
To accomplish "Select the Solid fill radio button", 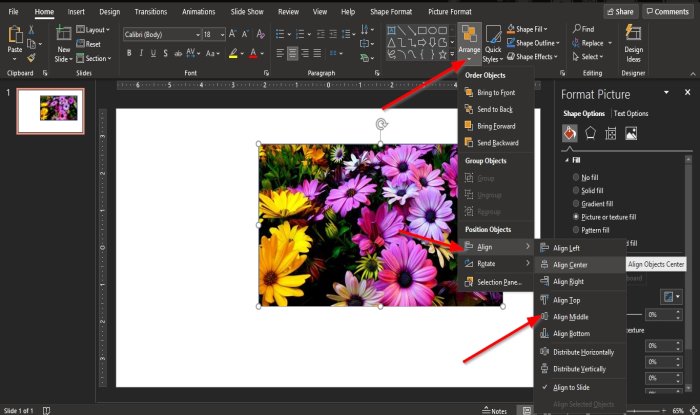I will [x=577, y=190].
